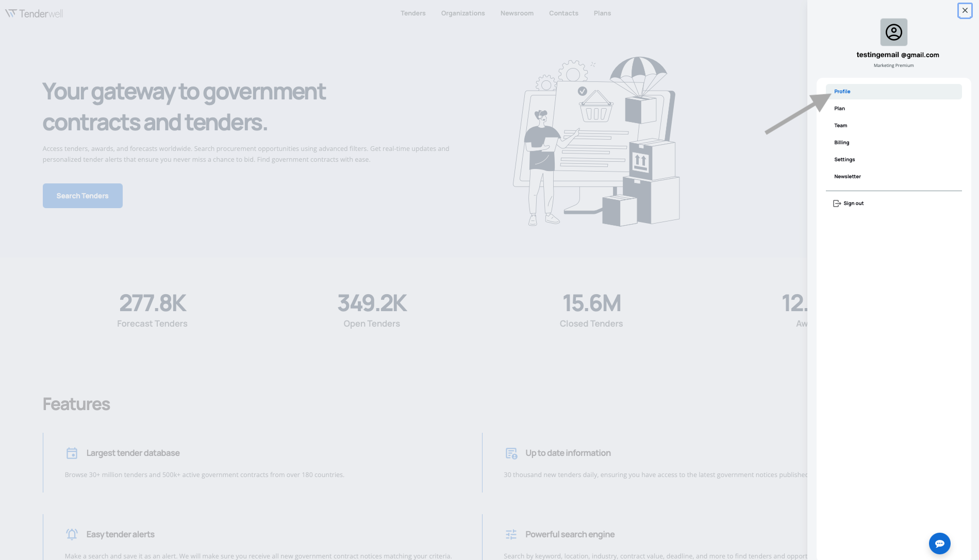The image size is (979, 560).
Task: Close the account side panel
Action: coord(965,10)
